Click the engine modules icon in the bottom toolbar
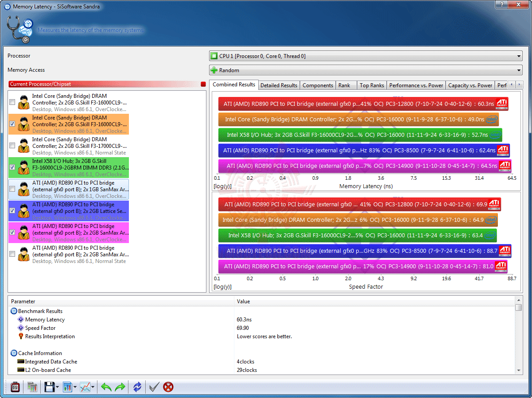This screenshot has height=398, width=532. (x=32, y=387)
